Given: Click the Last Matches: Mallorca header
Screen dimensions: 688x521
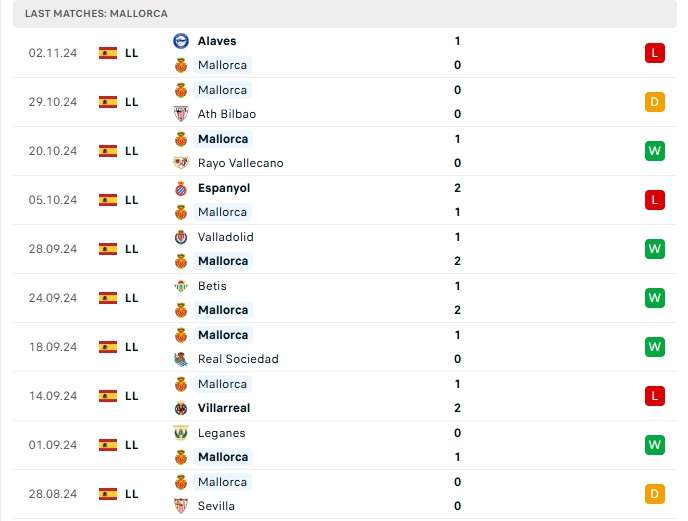Looking at the screenshot, I should 97,14.
